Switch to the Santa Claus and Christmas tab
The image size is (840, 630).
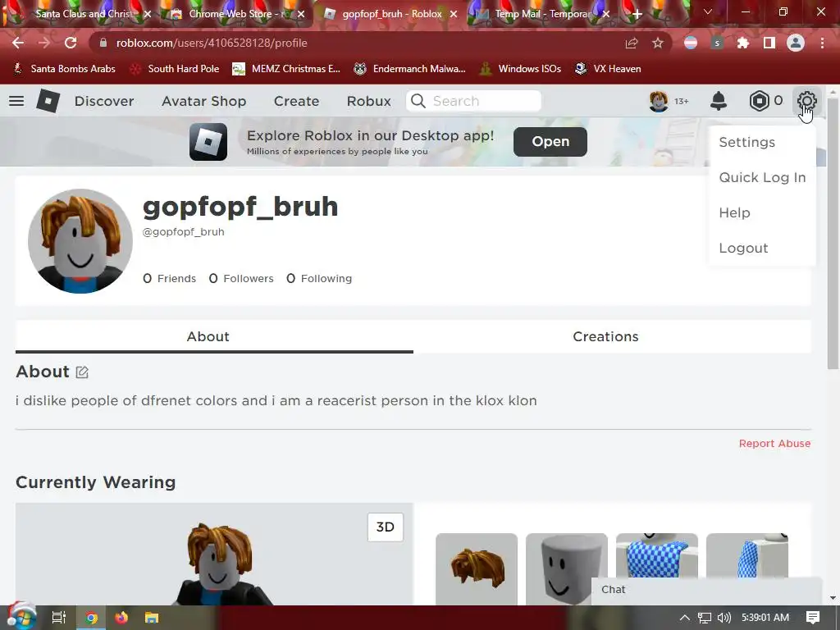[x=83, y=14]
